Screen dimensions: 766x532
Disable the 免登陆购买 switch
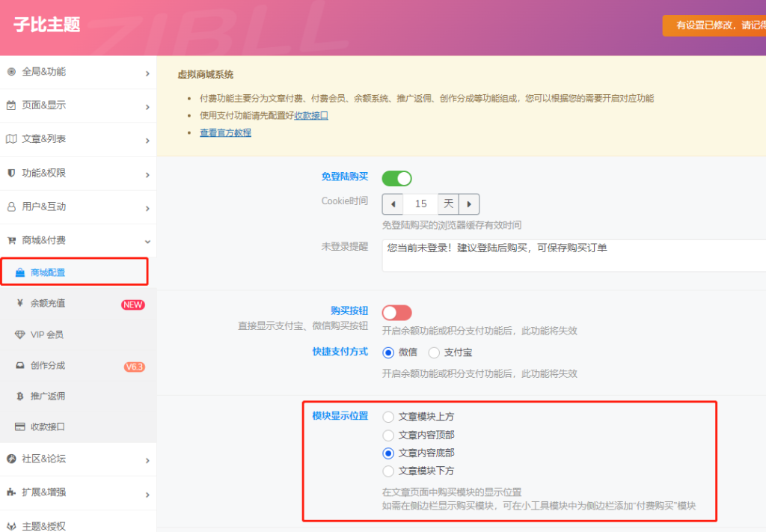396,179
